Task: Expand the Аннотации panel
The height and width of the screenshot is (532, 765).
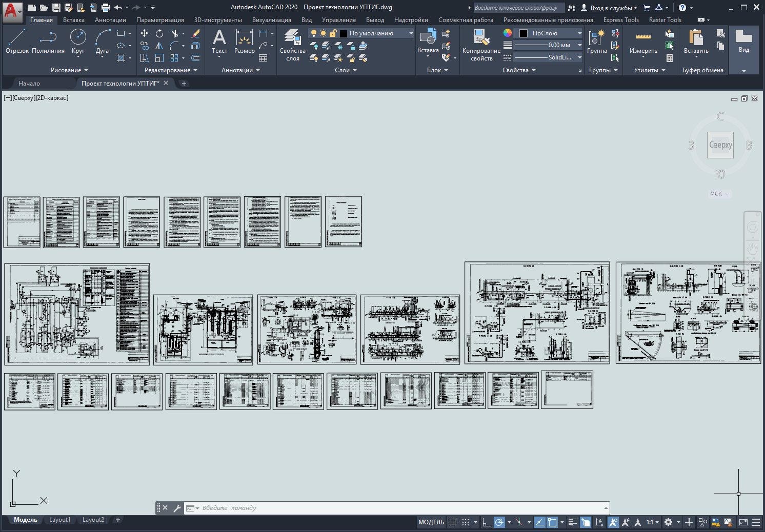Action: tap(240, 70)
